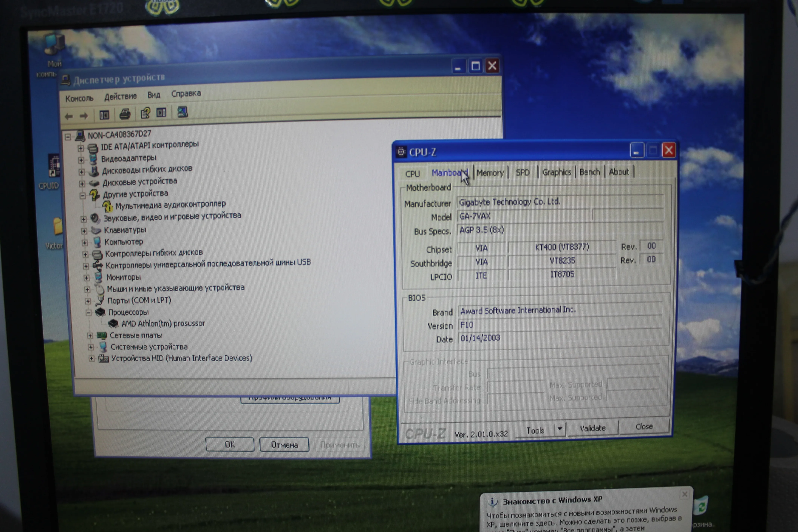Click the show/hide console tree icon
This screenshot has height=532, width=798.
pos(104,115)
